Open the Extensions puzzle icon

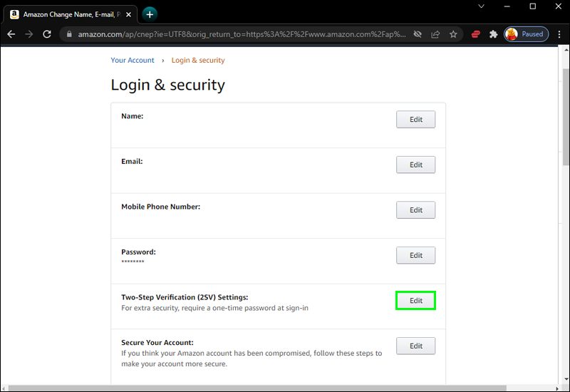[x=493, y=34]
